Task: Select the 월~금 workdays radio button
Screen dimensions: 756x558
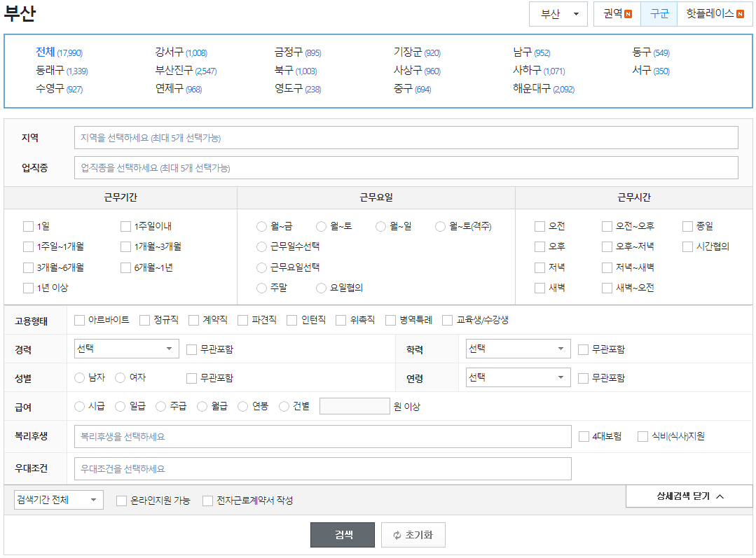Action: 261,226
